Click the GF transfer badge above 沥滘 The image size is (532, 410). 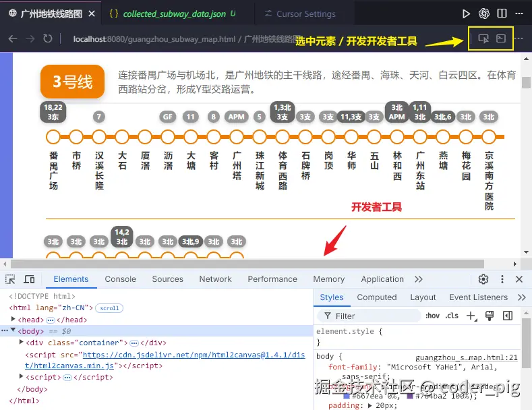pyautogui.click(x=168, y=117)
